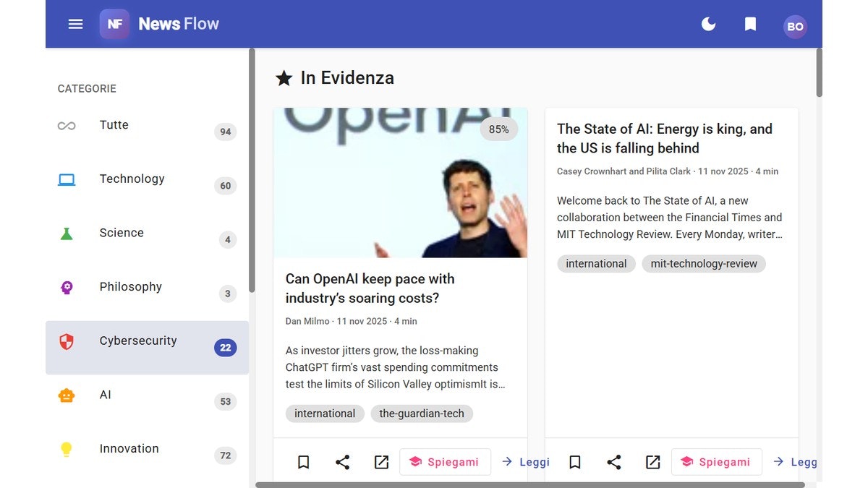Screen dimensions: 868x488
Task: Open 'The State of AI' article title
Action: pyautogui.click(x=665, y=139)
